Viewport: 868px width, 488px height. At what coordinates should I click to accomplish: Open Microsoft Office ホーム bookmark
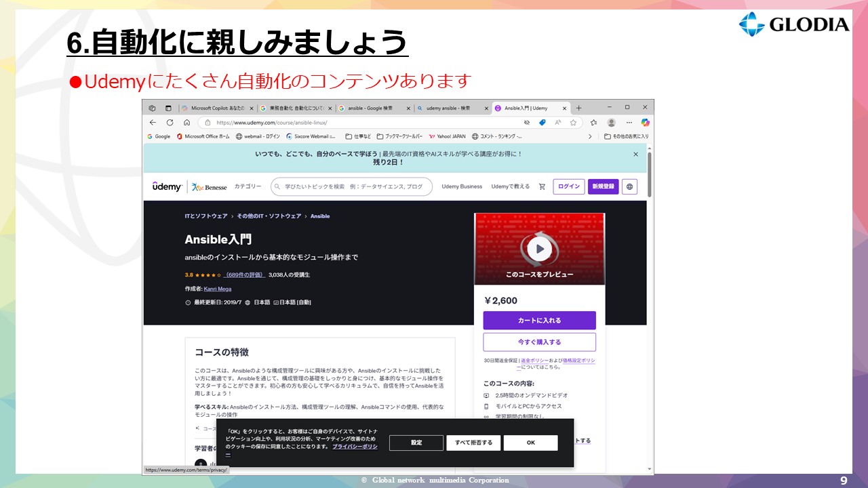pyautogui.click(x=203, y=136)
